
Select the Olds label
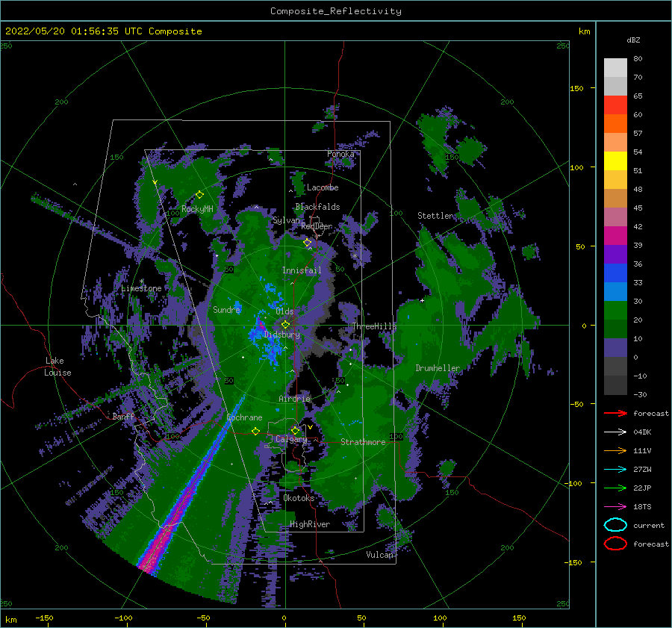(284, 311)
